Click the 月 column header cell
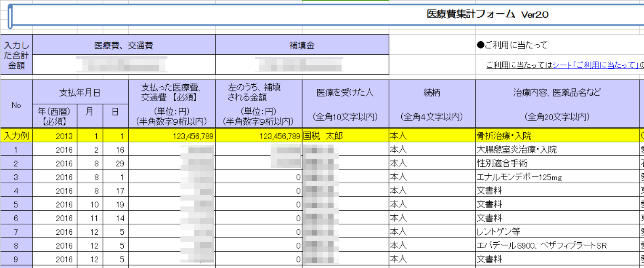The image size is (644, 268). click(x=89, y=116)
